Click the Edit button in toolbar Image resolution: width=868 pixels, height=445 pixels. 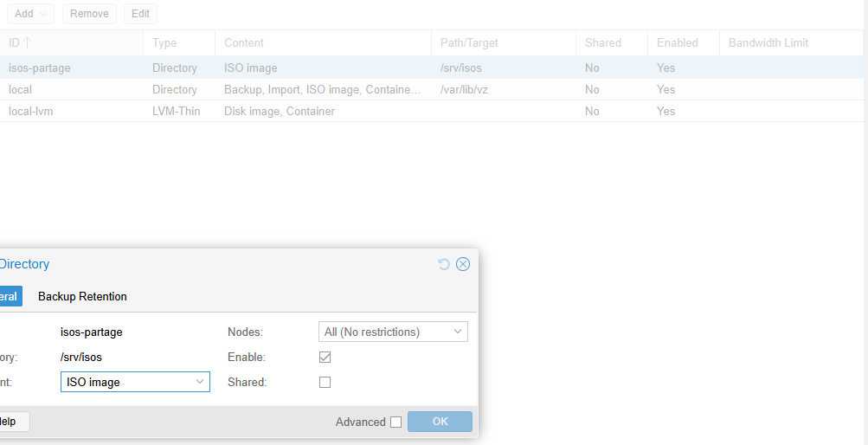tap(140, 14)
